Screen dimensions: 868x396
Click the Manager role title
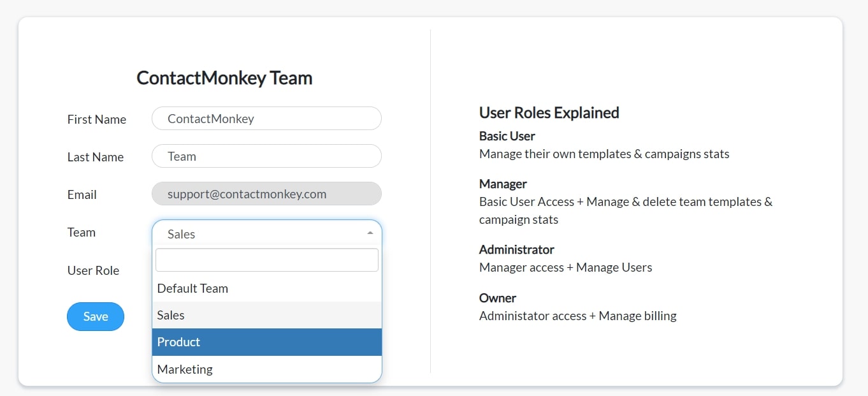click(503, 184)
